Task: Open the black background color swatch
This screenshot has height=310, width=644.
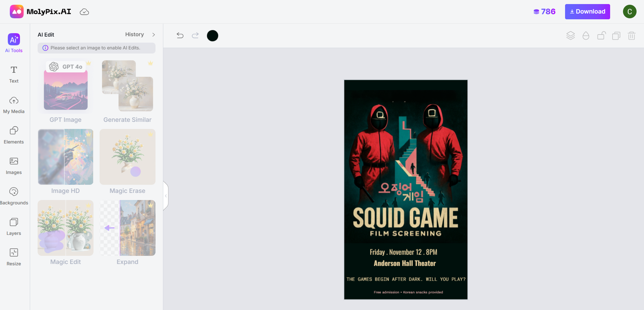Action: (x=212, y=36)
